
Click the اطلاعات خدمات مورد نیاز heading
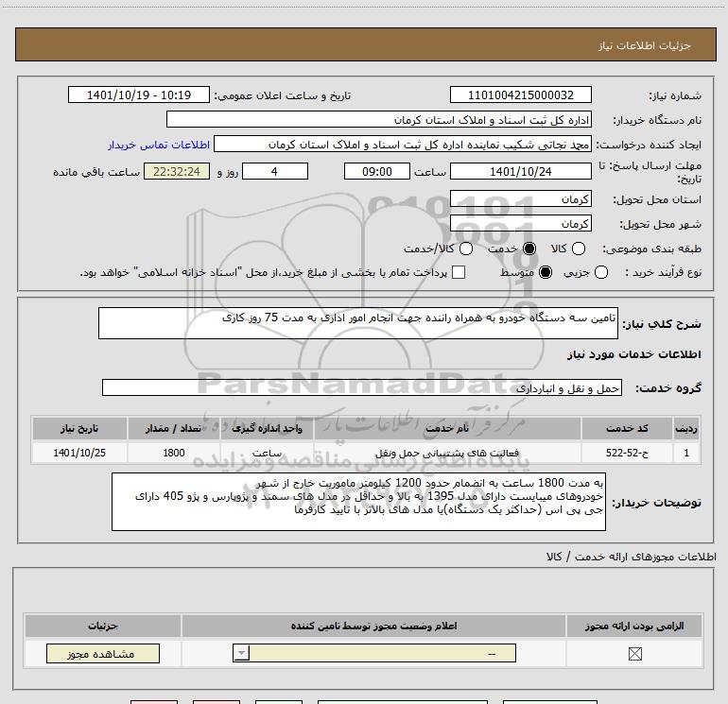tap(633, 354)
